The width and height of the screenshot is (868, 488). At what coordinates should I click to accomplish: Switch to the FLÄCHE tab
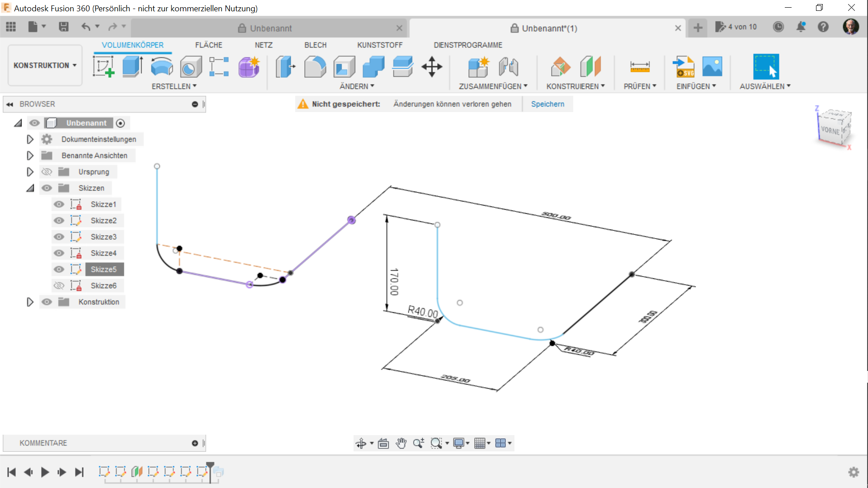[209, 45]
